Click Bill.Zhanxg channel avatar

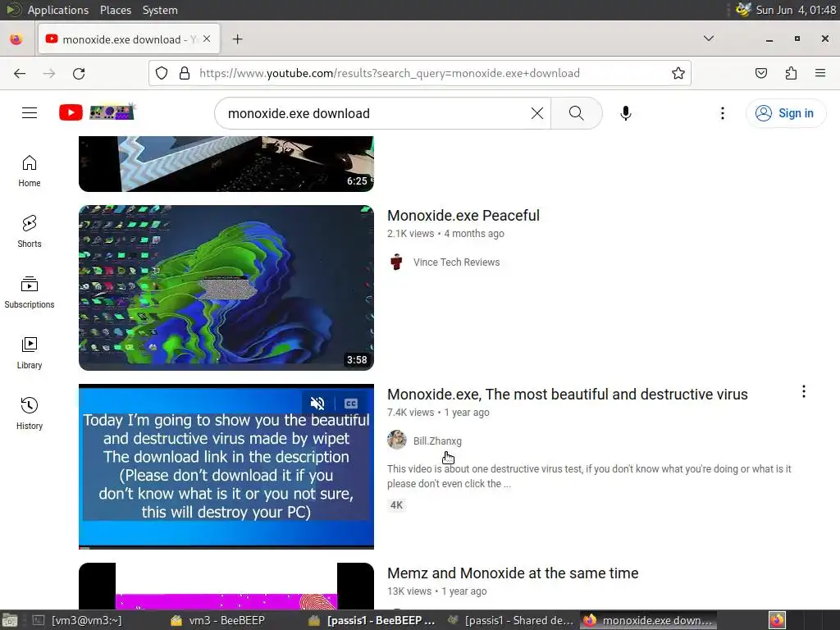point(396,440)
